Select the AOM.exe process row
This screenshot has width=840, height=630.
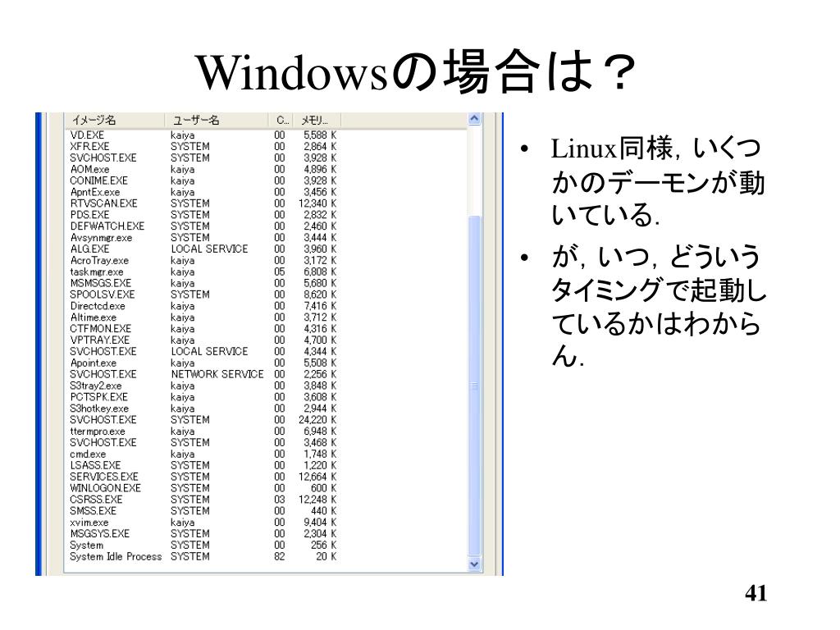point(203,169)
